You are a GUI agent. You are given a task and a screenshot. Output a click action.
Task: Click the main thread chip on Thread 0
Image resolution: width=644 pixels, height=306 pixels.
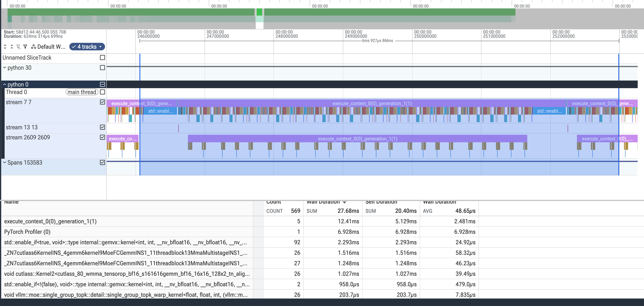[x=82, y=92]
